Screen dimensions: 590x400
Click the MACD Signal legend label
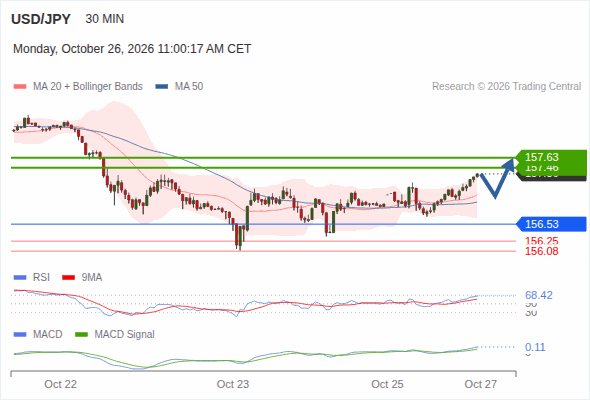coord(125,335)
